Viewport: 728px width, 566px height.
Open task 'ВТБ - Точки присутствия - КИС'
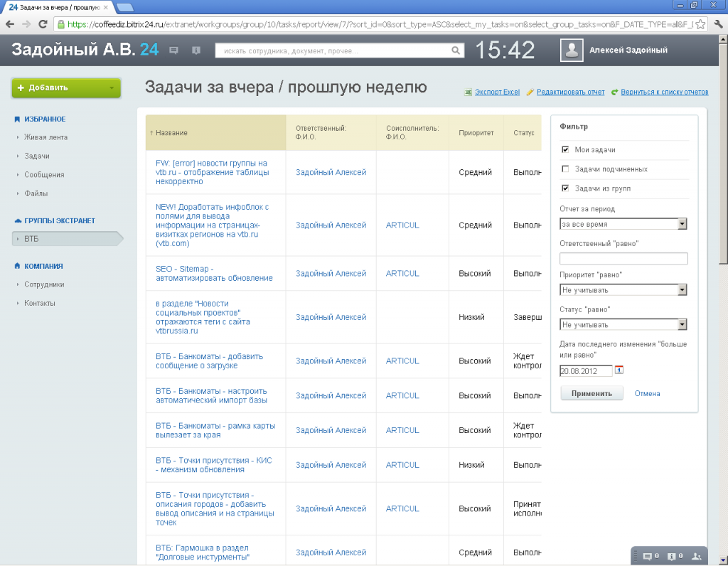click(x=213, y=465)
